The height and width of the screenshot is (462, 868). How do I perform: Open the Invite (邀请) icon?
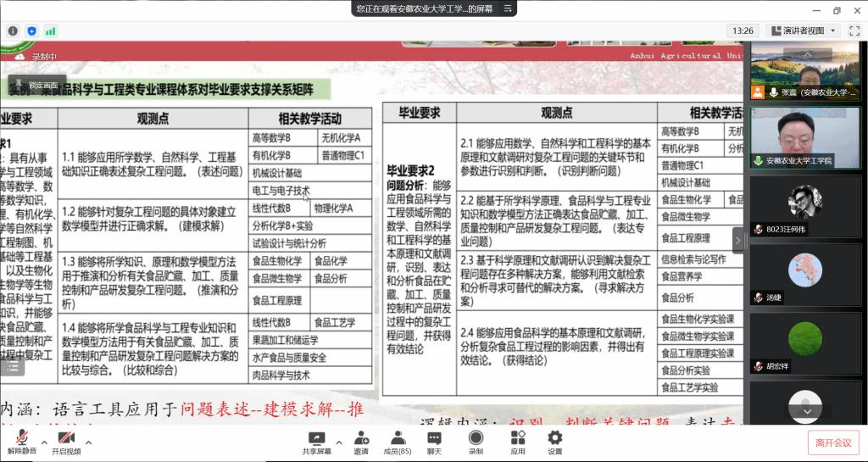coord(361,442)
